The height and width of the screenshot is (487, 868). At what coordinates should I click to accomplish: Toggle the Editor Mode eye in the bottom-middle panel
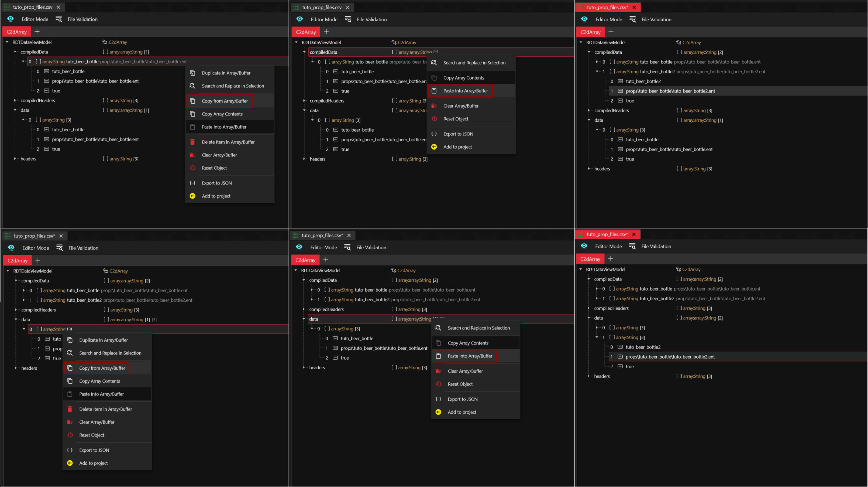tap(299, 247)
